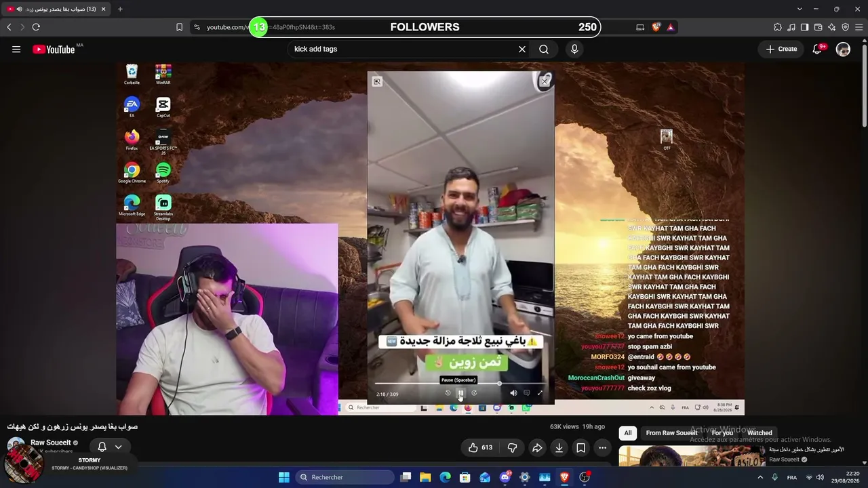Expand the tab search dropdown arrow

tap(800, 9)
